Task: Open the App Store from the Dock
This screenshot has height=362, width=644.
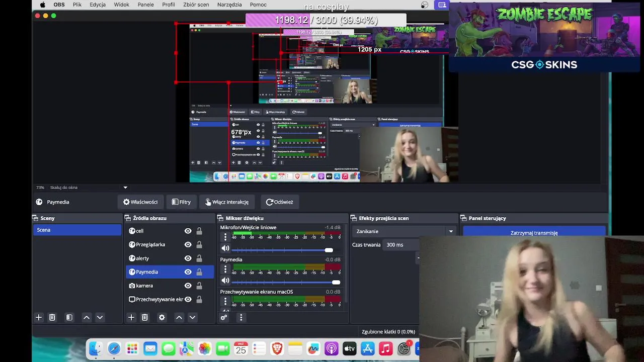Action: [368, 348]
